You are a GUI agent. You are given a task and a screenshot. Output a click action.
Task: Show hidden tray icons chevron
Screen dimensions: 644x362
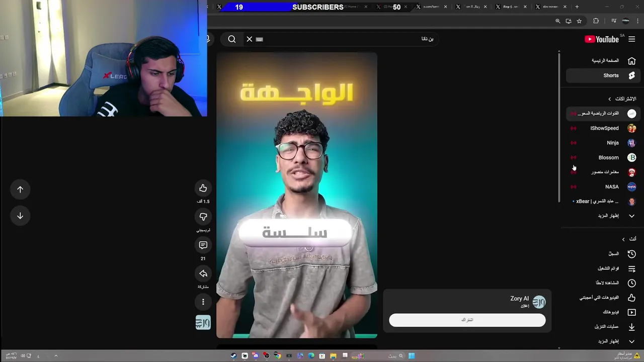click(x=56, y=356)
